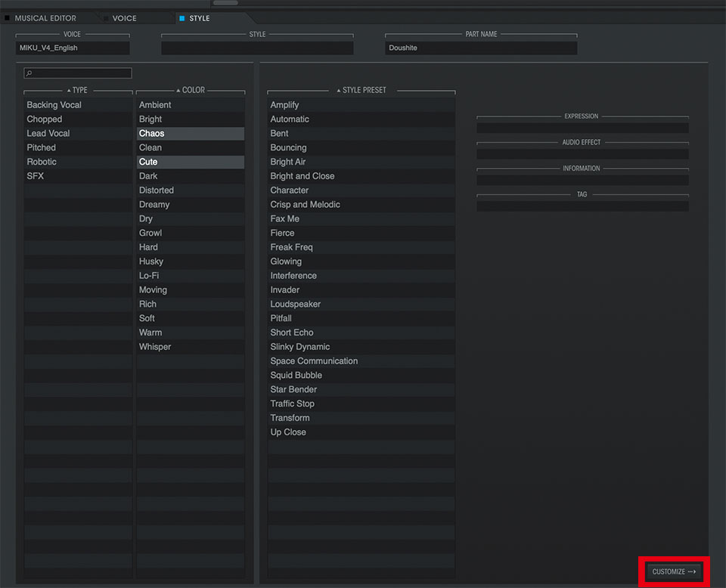Viewport: 726px width, 588px height.
Task: Pick the Glowing style preset
Action: pyautogui.click(x=361, y=262)
